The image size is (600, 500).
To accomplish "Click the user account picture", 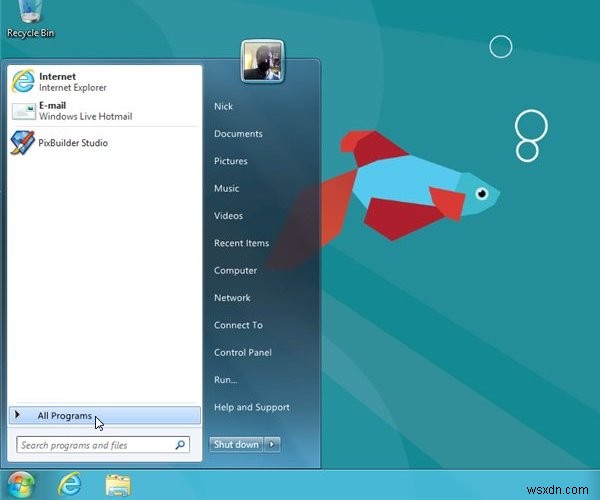I will tap(262, 61).
